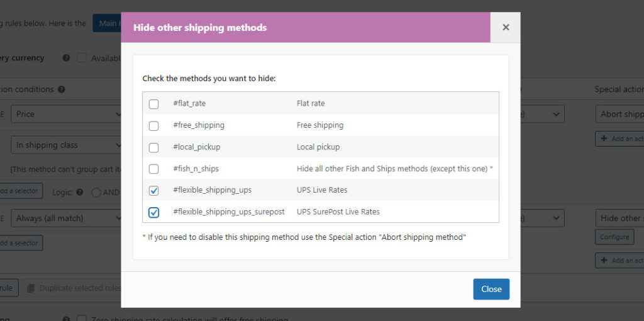The height and width of the screenshot is (321, 644).
Task: Click the #free_shipping identifier text
Action: tap(199, 125)
